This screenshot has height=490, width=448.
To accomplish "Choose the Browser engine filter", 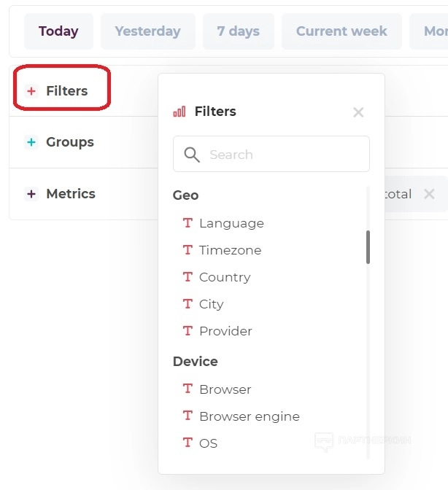I will coord(249,416).
